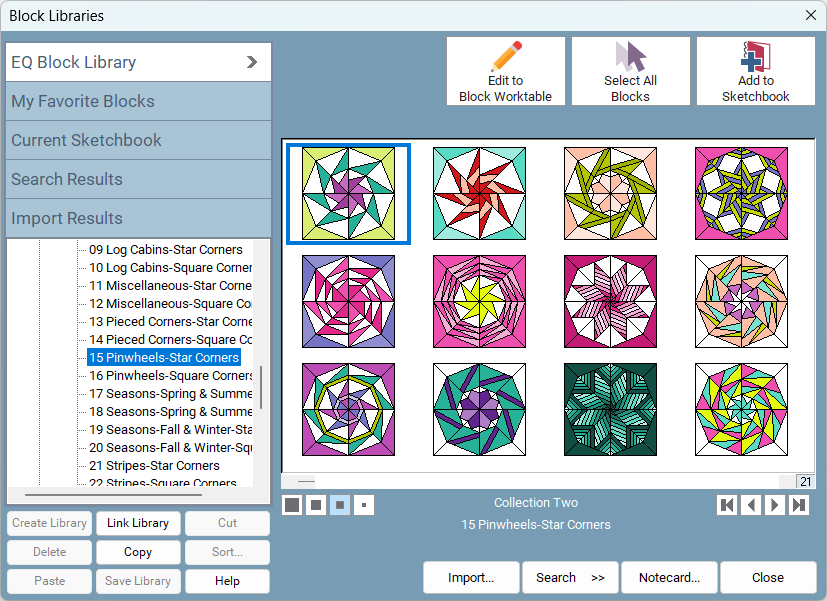Click the Add to Sketchbook icon
This screenshot has height=601, width=827.
pos(755,56)
